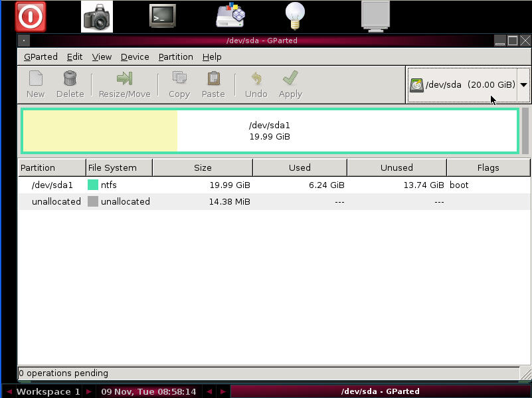Viewport: 532px width, 398px height.
Task: Open the screenshot camera tool
Action: pyautogui.click(x=97, y=16)
